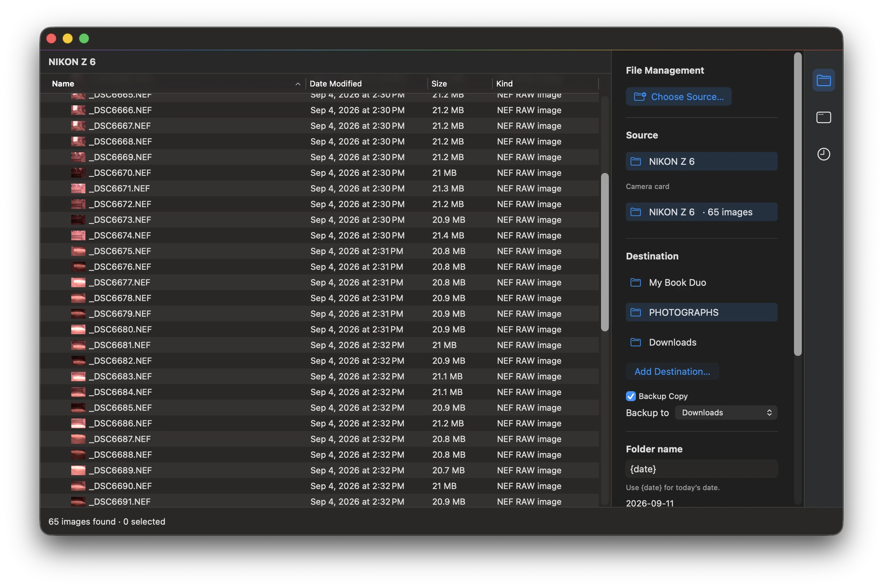Open the Backup to Downloads dropdown
The image size is (883, 588).
726,412
